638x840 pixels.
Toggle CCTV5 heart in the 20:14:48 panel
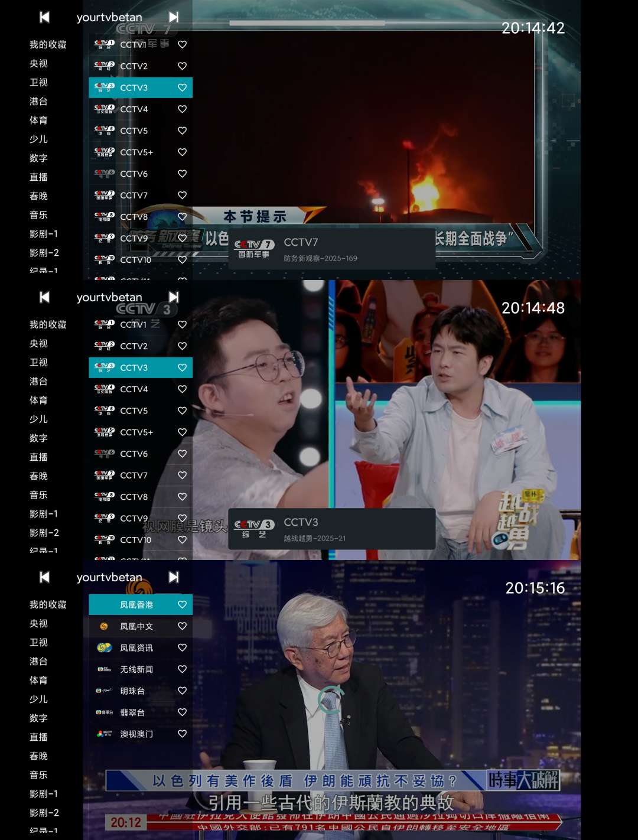(x=183, y=411)
